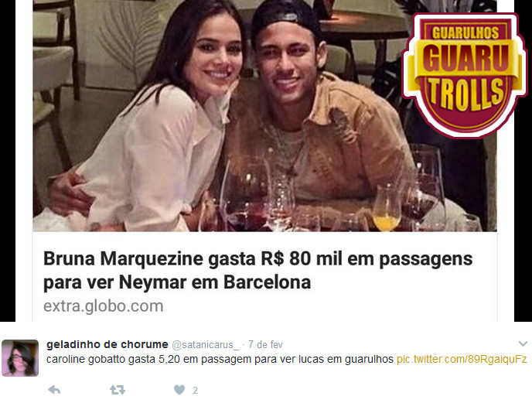Open the like count showing 2
This screenshot has height=403, width=532.
pos(195,391)
